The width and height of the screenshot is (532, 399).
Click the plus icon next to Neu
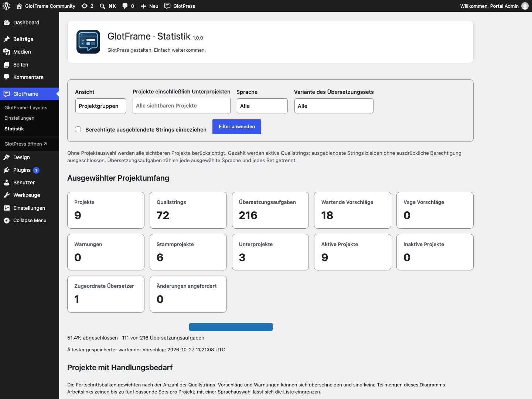143,6
